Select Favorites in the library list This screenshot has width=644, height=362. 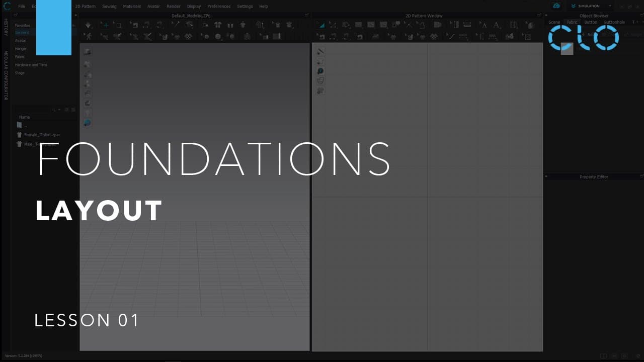point(23,25)
